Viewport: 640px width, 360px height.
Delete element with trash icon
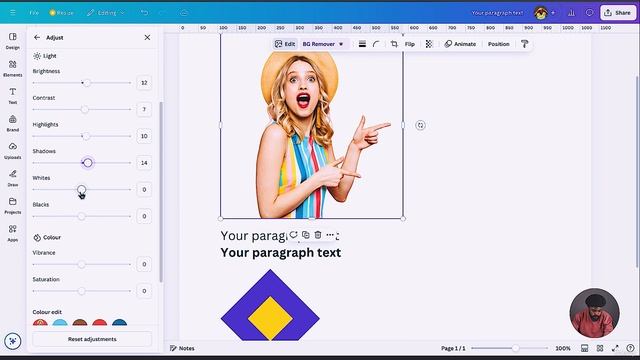[x=318, y=235]
